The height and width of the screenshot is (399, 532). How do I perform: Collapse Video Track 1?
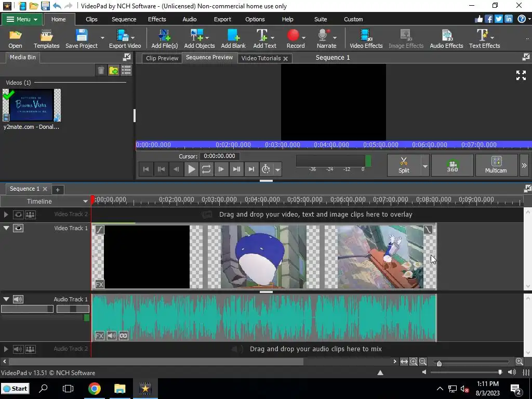[6, 228]
